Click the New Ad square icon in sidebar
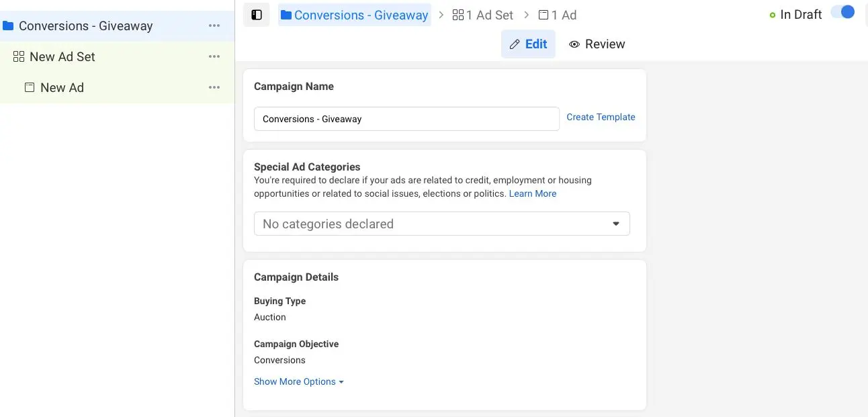Viewport: 868px width, 417px height. pos(30,87)
